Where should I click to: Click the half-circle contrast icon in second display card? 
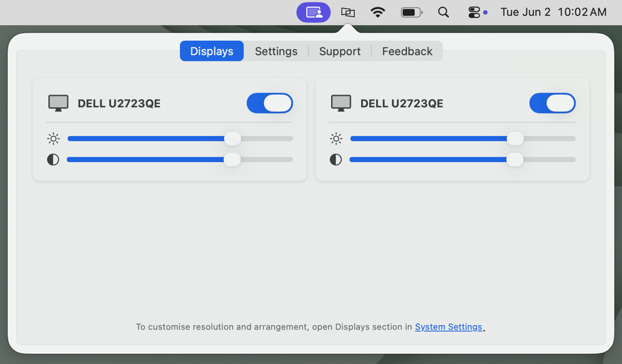click(x=336, y=159)
